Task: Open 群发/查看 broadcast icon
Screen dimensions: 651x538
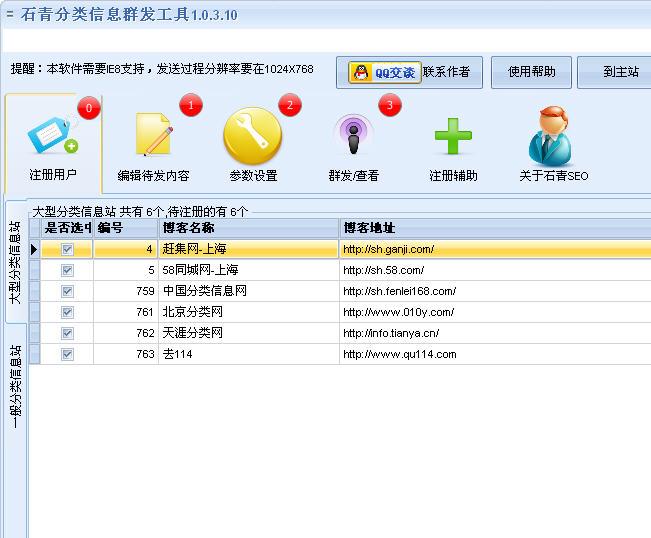Action: pos(353,135)
